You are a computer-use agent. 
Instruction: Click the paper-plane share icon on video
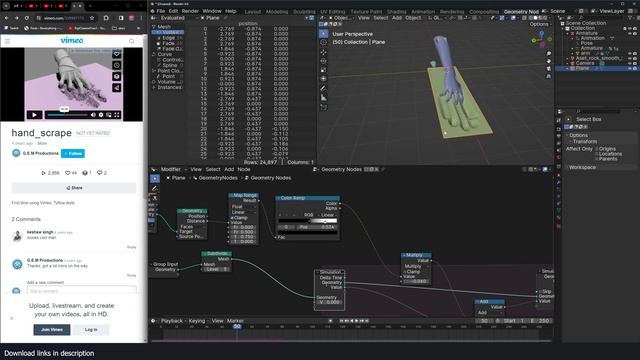click(117, 88)
